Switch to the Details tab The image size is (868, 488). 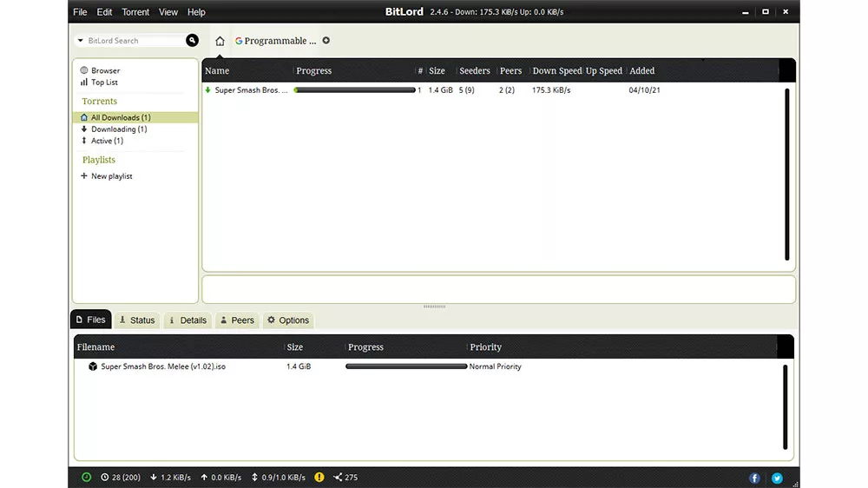[188, 320]
